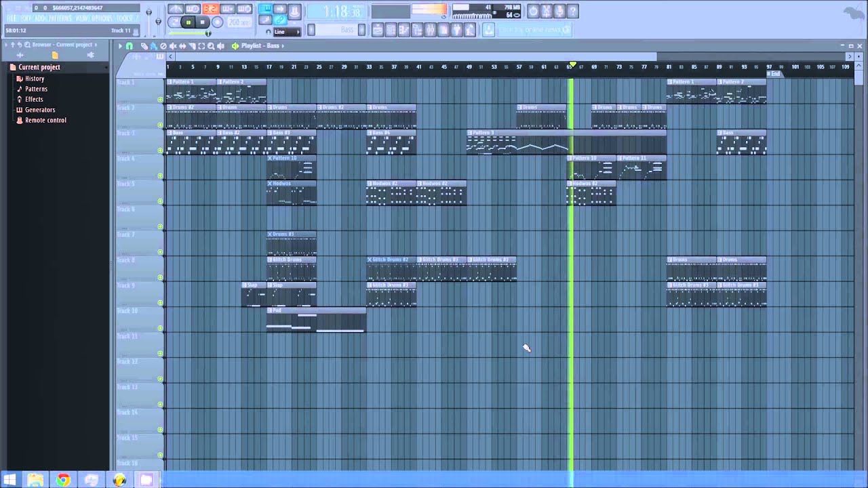
Task: Toggle song/pattern mode button
Action: (174, 22)
